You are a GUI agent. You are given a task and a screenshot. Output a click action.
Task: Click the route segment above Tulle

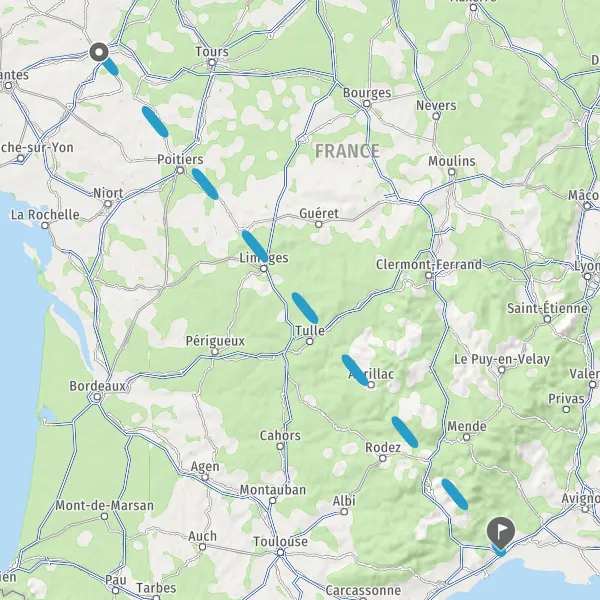pyautogui.click(x=305, y=308)
